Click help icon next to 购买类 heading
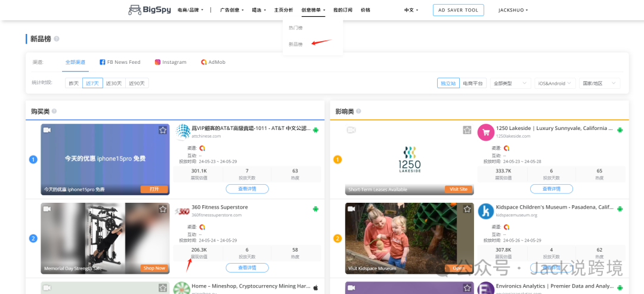This screenshot has width=644, height=294. pos(54,112)
